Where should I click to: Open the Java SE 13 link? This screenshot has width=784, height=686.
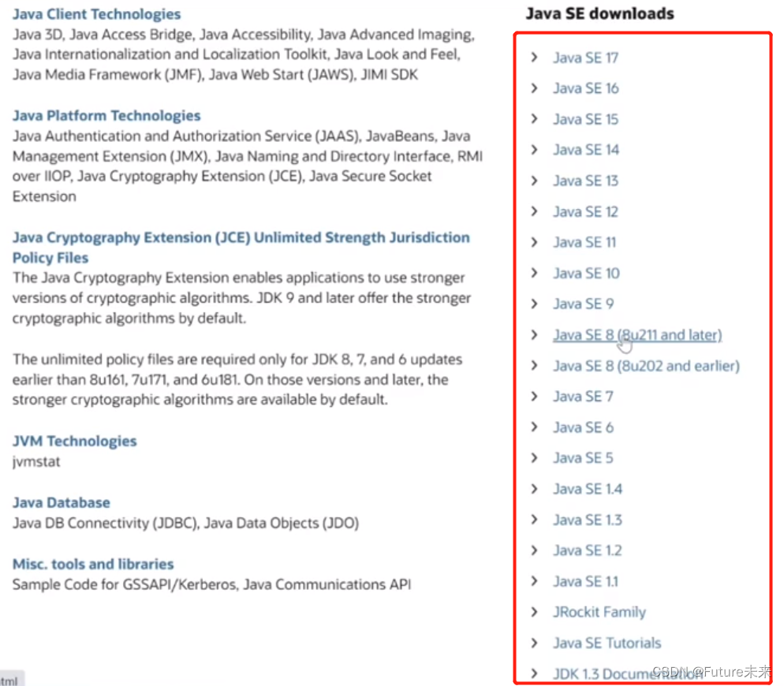click(585, 181)
